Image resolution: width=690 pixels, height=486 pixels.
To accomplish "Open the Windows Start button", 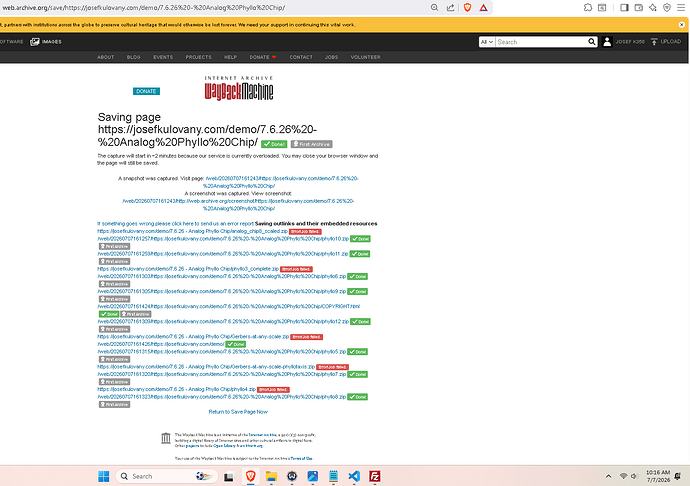I will (x=104, y=476).
